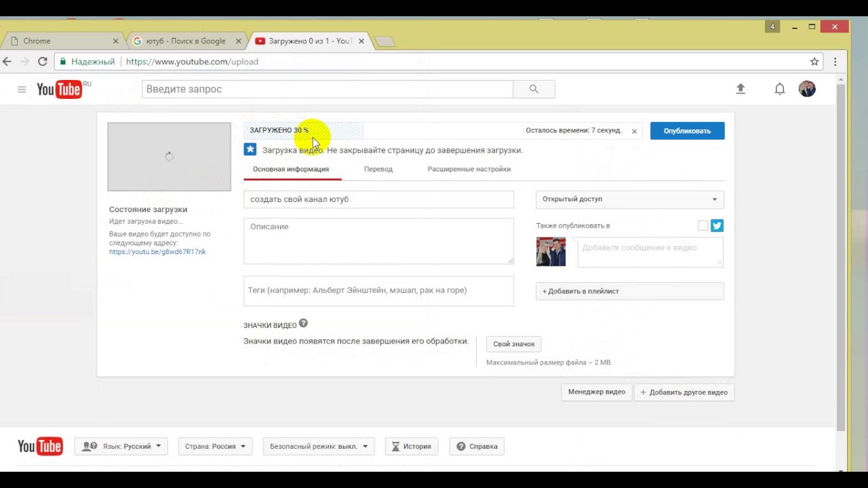The width and height of the screenshot is (868, 488).
Task: Click the page vertical scrollbar
Action: point(841,258)
